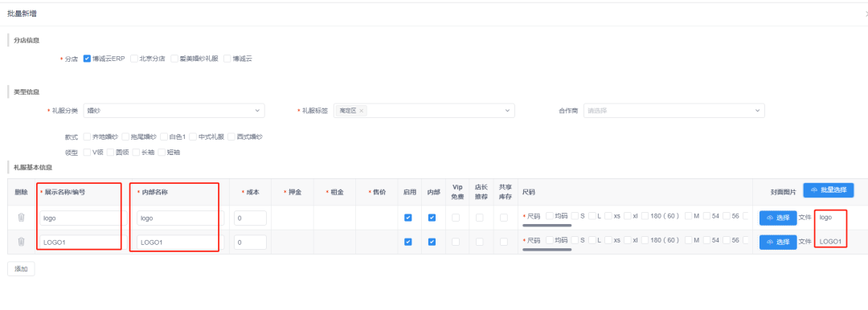Viewport: 868px width, 310px height.
Task: Delete the LOGO1 row with trash icon
Action: pos(21,242)
